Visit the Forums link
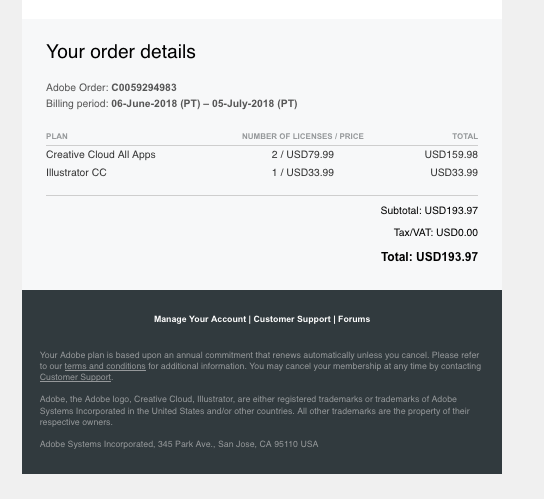The image size is (544, 499). coord(354,319)
